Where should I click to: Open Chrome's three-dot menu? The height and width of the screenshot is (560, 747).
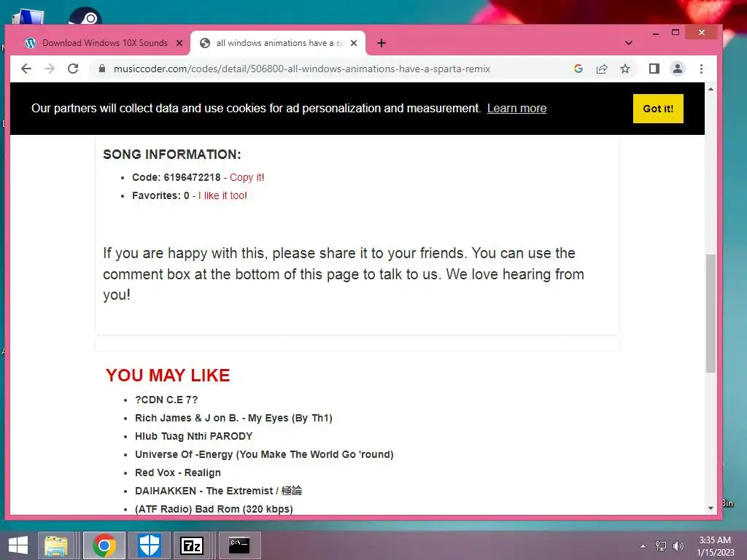pyautogui.click(x=701, y=69)
